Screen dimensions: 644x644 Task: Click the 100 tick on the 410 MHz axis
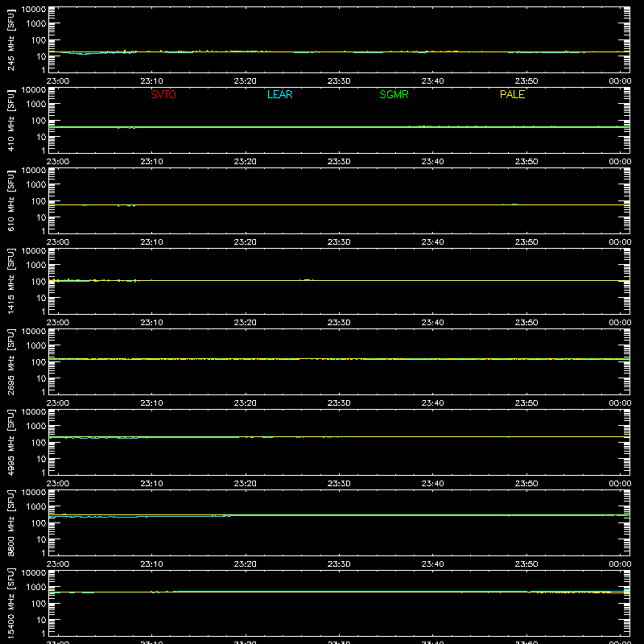point(39,121)
